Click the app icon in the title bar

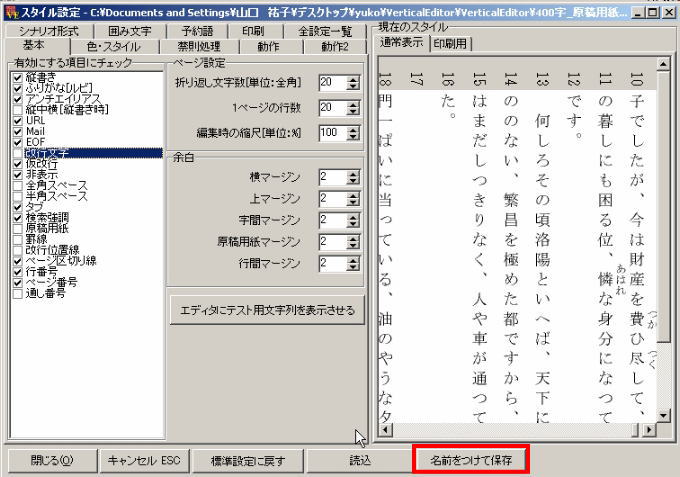coord(10,9)
